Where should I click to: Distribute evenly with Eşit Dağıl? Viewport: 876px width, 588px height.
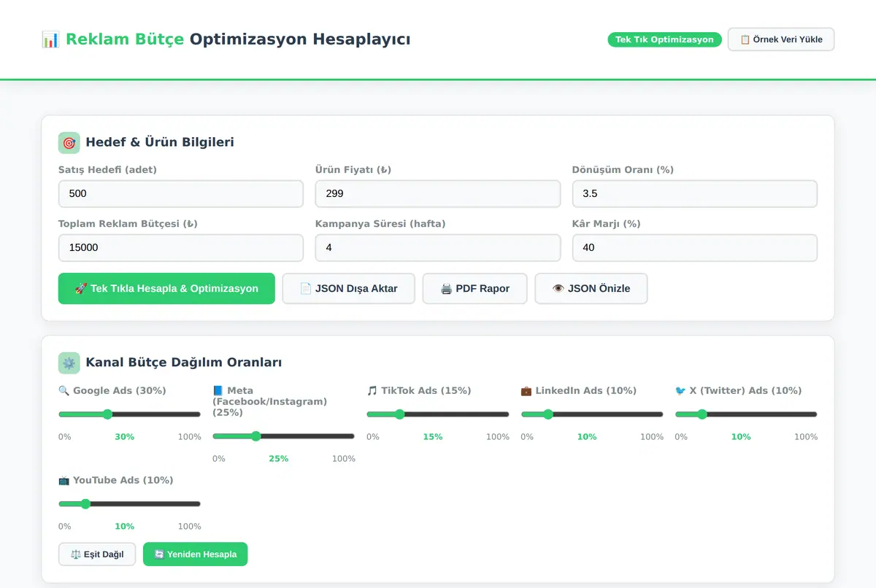(x=97, y=554)
